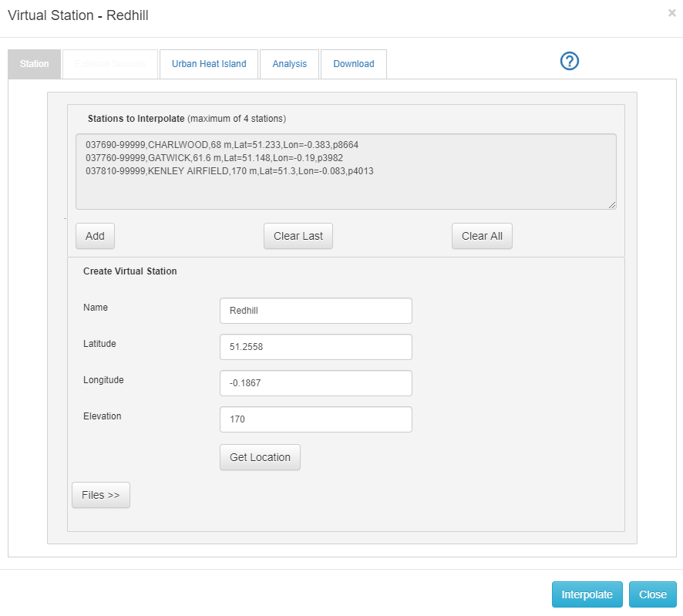
Task: Switch to the Urban Heat Island tab
Action: tap(209, 64)
